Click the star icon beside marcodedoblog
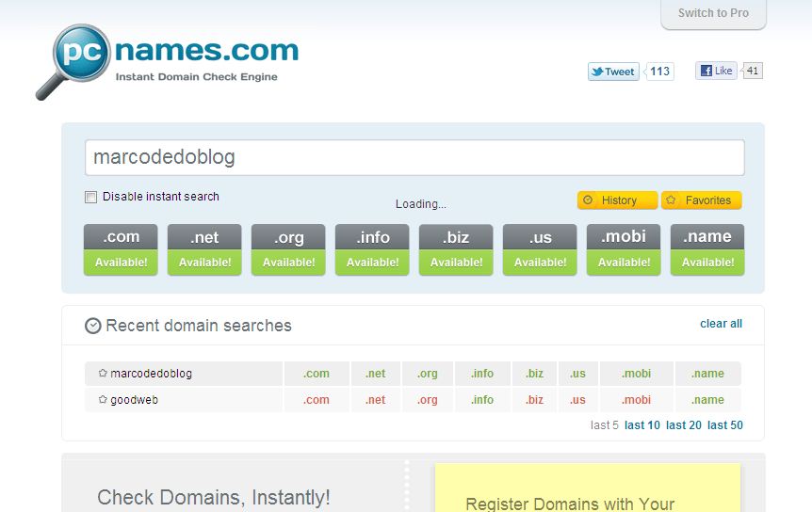Screen dimensions: 812x512 pyautogui.click(x=103, y=373)
